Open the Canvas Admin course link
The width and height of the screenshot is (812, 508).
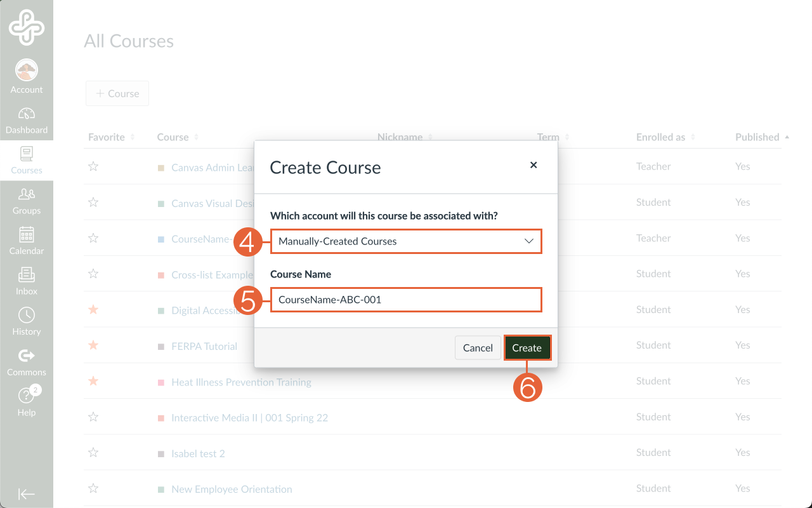(213, 168)
